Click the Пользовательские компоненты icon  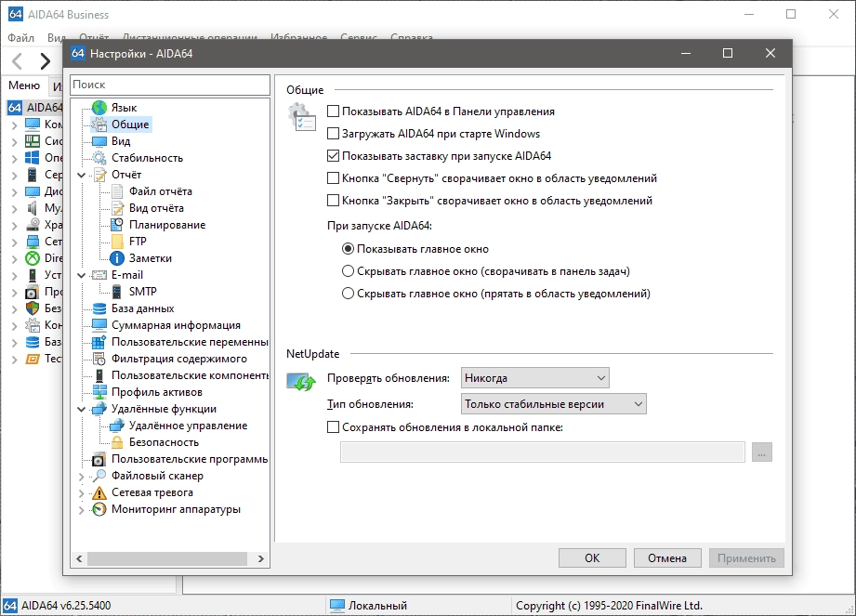(99, 375)
